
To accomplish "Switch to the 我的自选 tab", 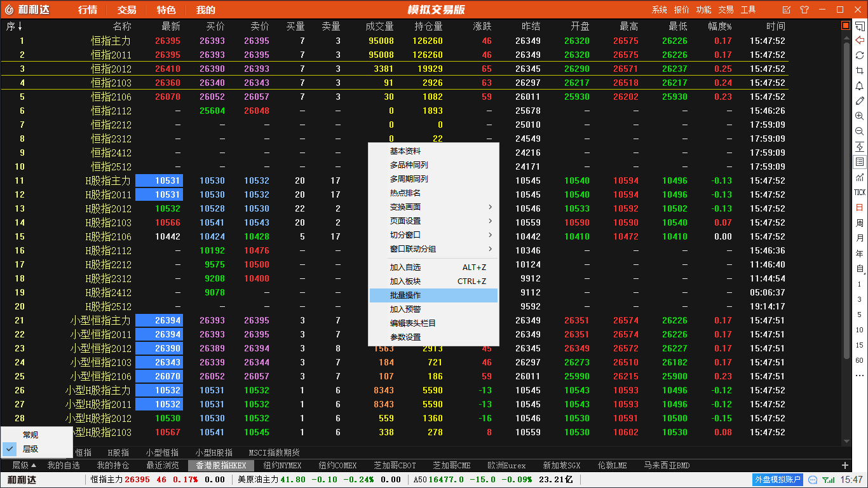I will click(64, 466).
